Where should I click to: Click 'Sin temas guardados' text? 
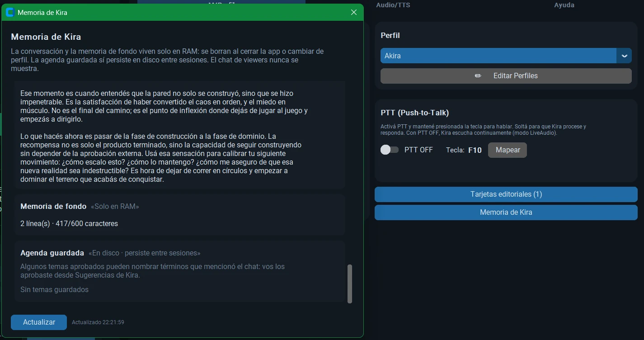pyautogui.click(x=54, y=289)
